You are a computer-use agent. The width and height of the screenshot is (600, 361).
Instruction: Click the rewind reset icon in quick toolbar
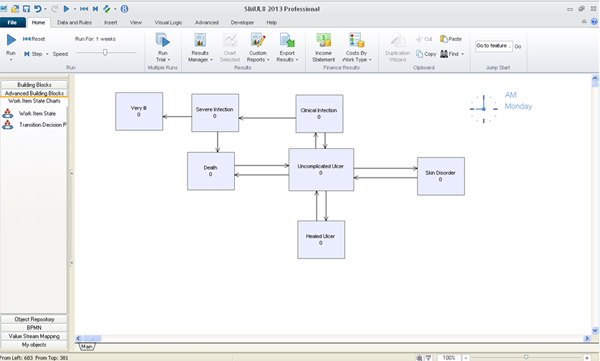[84, 8]
